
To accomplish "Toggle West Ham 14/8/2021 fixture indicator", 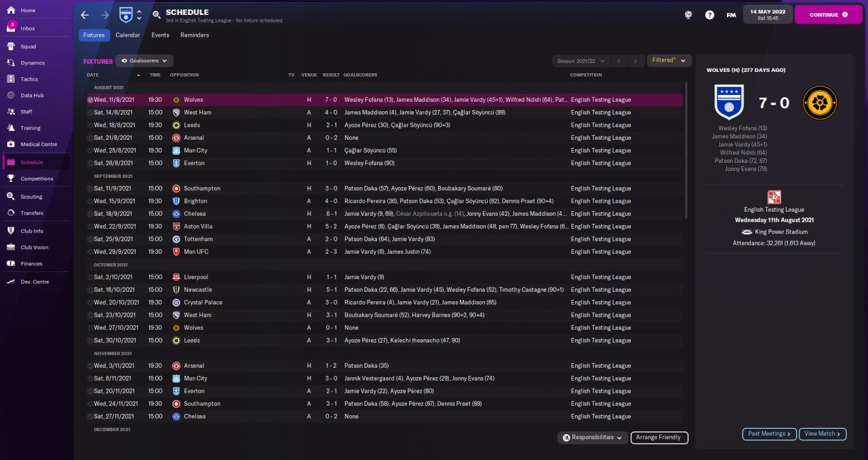I will 90,113.
